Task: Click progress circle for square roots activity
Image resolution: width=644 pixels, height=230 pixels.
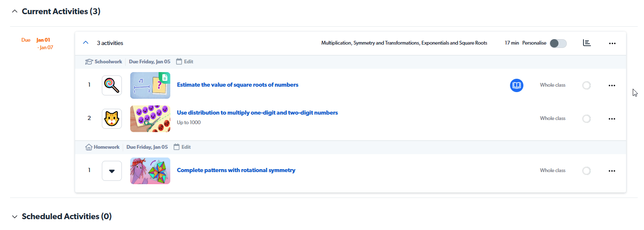Action: tap(586, 85)
